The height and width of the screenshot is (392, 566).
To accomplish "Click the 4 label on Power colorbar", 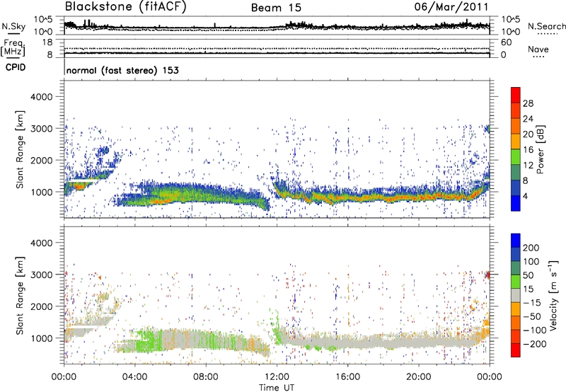I will (525, 196).
